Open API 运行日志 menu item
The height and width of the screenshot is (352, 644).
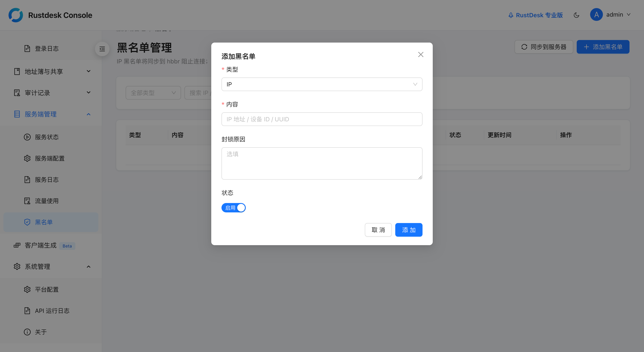pyautogui.click(x=51, y=311)
